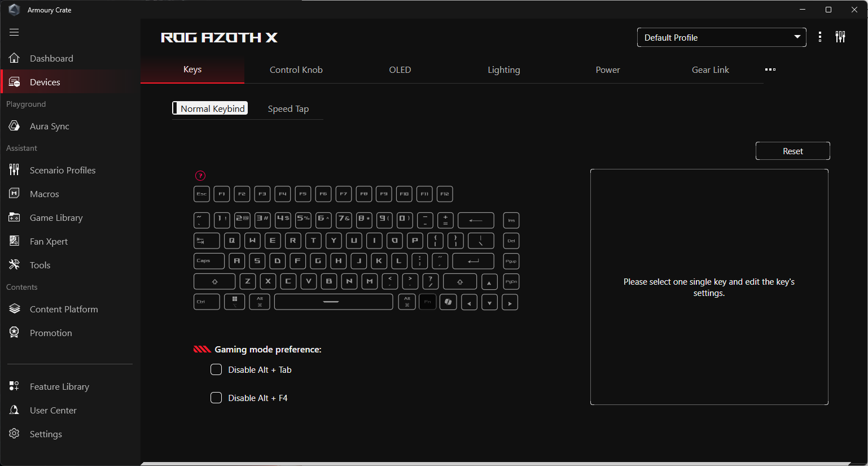The image size is (868, 466).
Task: Click the red help question mark icon
Action: (200, 176)
